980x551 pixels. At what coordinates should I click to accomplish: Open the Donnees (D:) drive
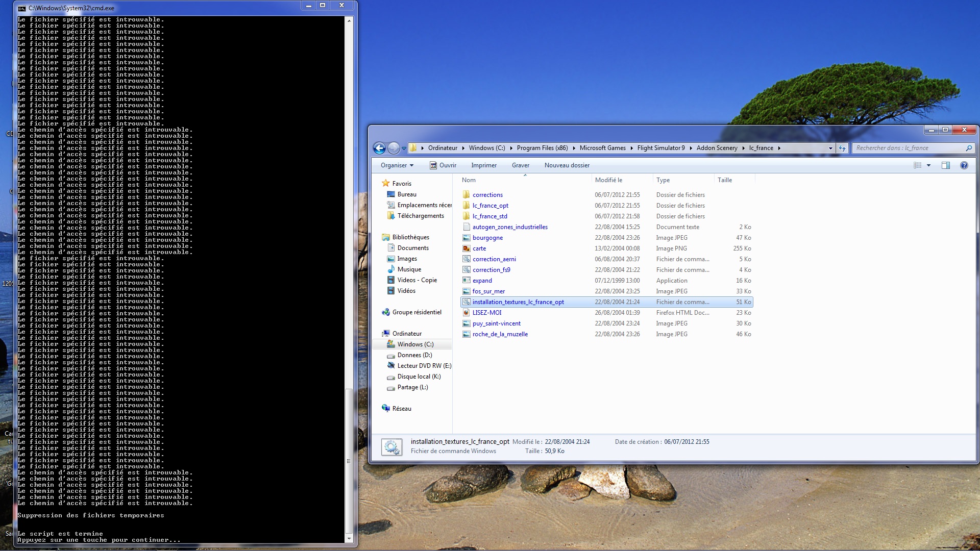coord(414,355)
